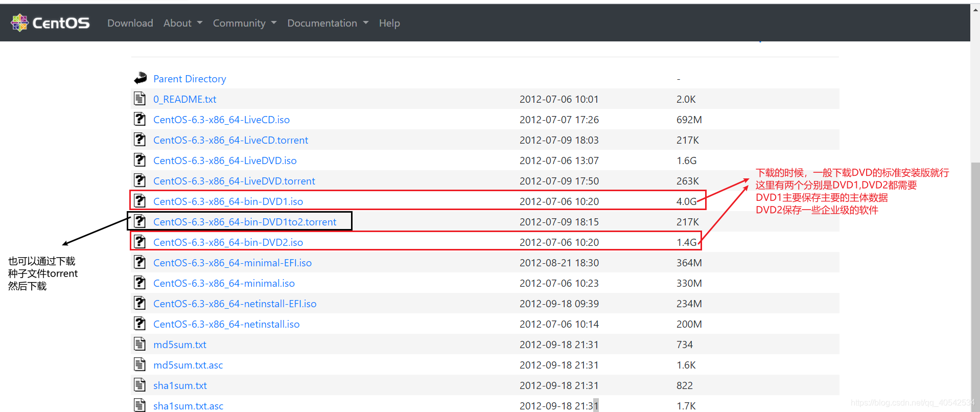Download CentOS-6.3-x86_64-netinstall.iso
The width and height of the screenshot is (980, 412).
pyautogui.click(x=226, y=324)
